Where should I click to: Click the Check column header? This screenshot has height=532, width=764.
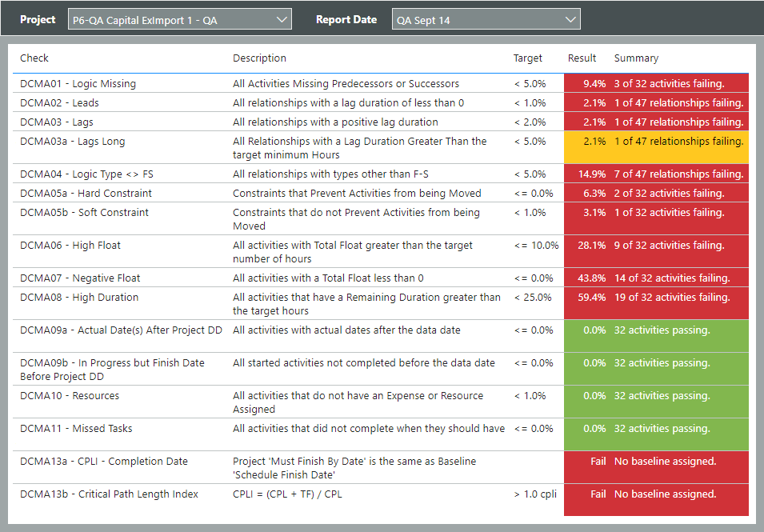(34, 58)
